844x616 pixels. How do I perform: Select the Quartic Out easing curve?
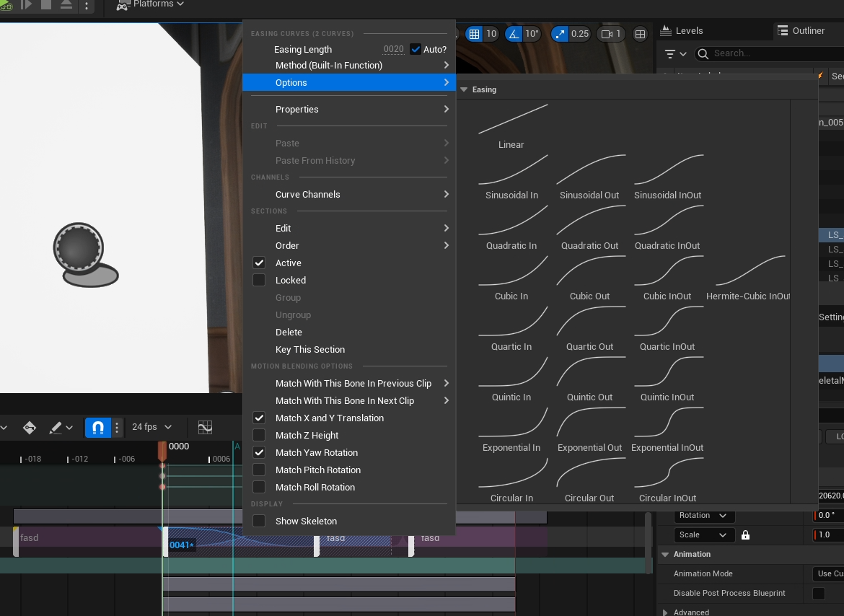pyautogui.click(x=589, y=329)
